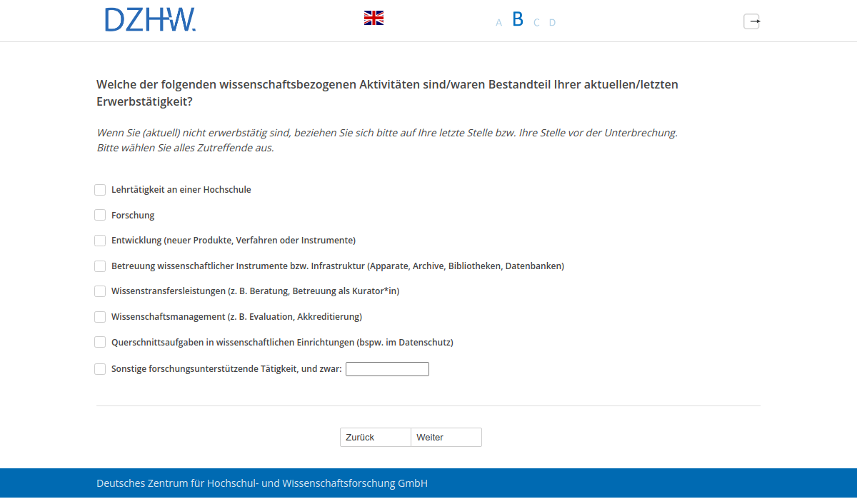Click the Zurück button
The height and width of the screenshot is (504, 857).
point(375,437)
